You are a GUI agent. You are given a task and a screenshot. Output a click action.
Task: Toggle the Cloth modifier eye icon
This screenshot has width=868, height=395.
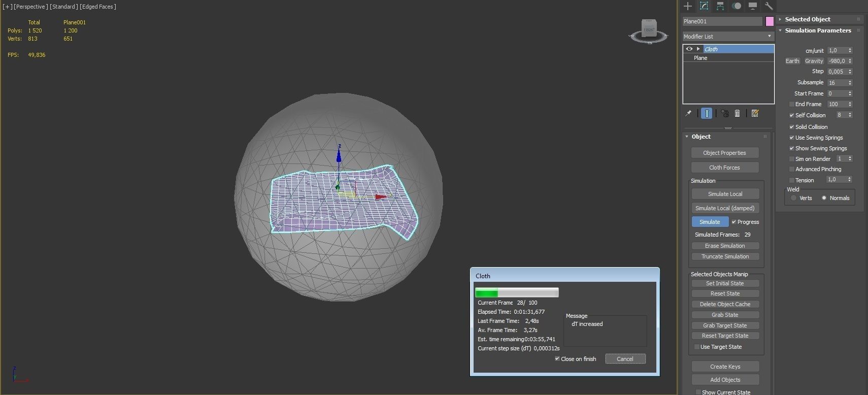coord(689,49)
